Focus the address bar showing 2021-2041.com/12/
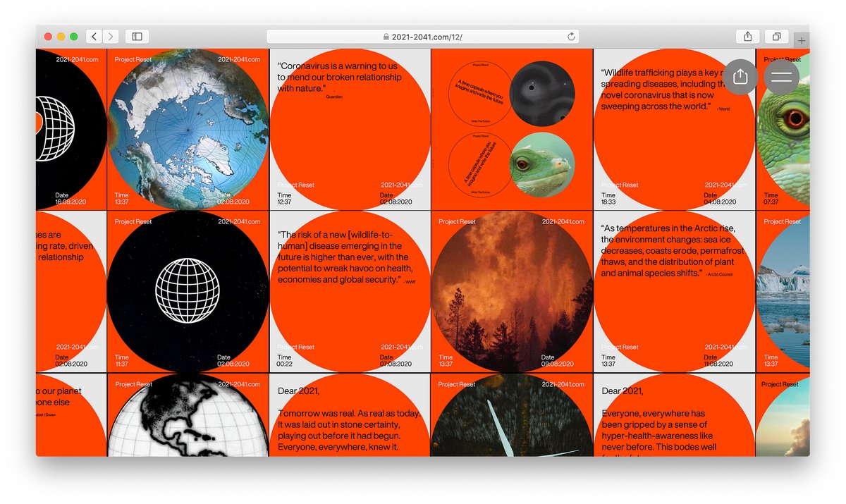The height and width of the screenshot is (504, 846). pos(423,36)
